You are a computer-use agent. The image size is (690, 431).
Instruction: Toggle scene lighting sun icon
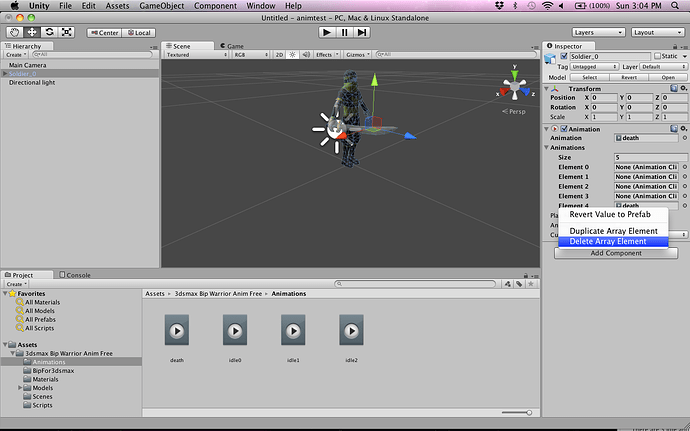[x=292, y=55]
